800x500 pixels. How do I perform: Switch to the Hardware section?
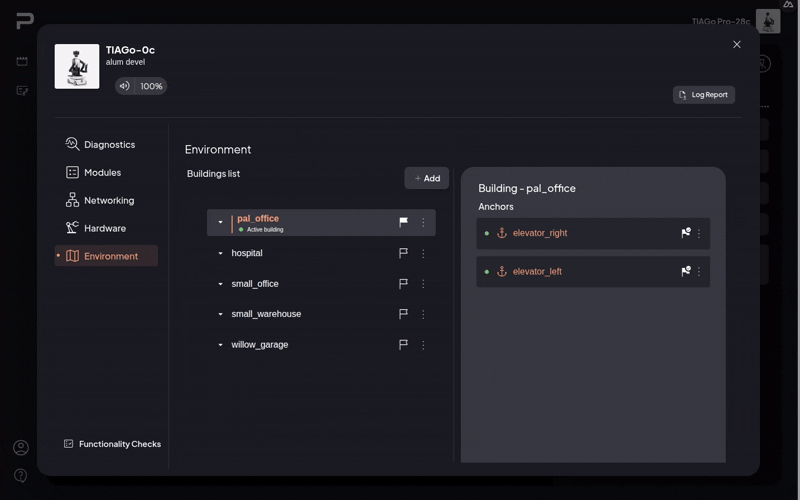pos(96,228)
